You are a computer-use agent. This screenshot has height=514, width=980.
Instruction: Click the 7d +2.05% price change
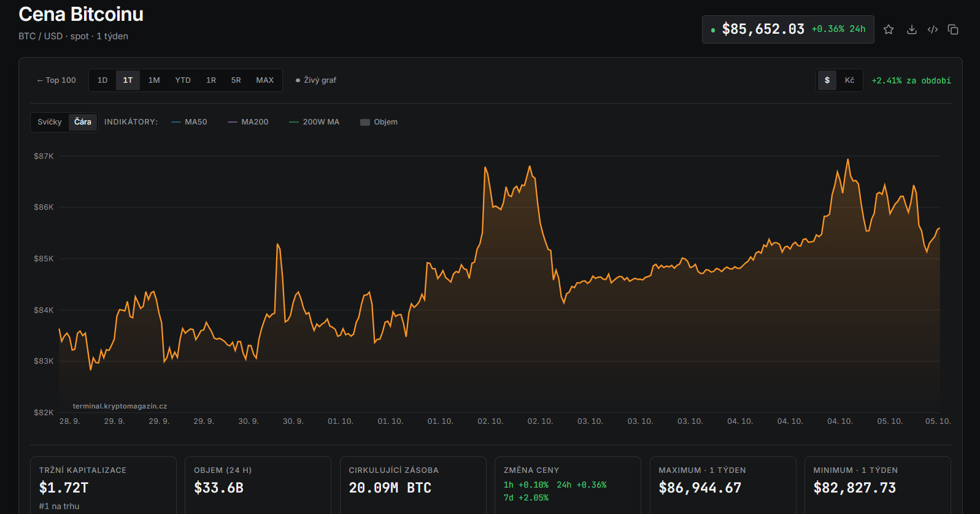click(x=526, y=498)
